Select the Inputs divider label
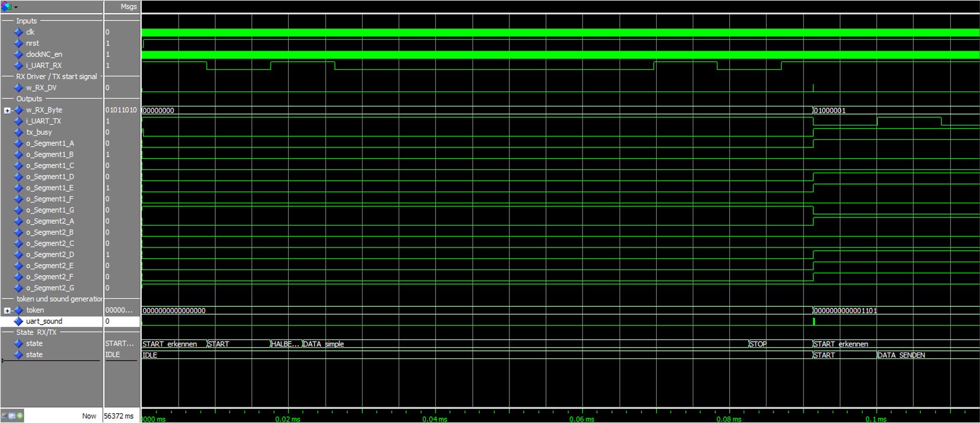This screenshot has height=423, width=980. tap(26, 21)
